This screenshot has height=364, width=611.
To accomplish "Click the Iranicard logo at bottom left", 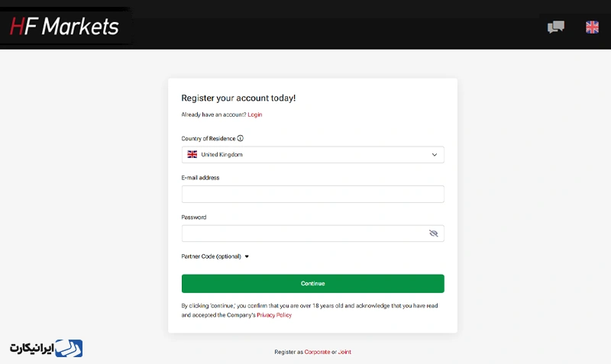I will [x=47, y=348].
